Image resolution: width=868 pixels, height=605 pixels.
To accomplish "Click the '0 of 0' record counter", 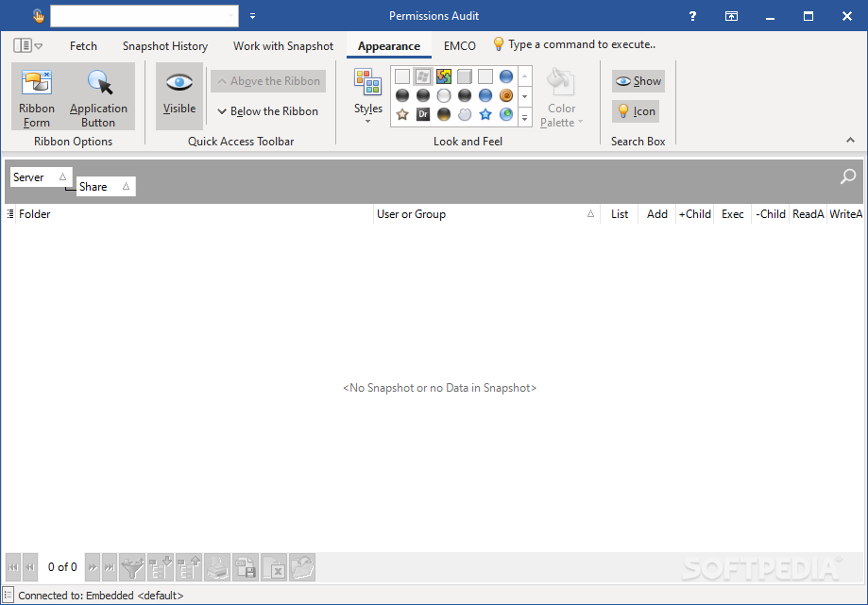I will tap(62, 567).
